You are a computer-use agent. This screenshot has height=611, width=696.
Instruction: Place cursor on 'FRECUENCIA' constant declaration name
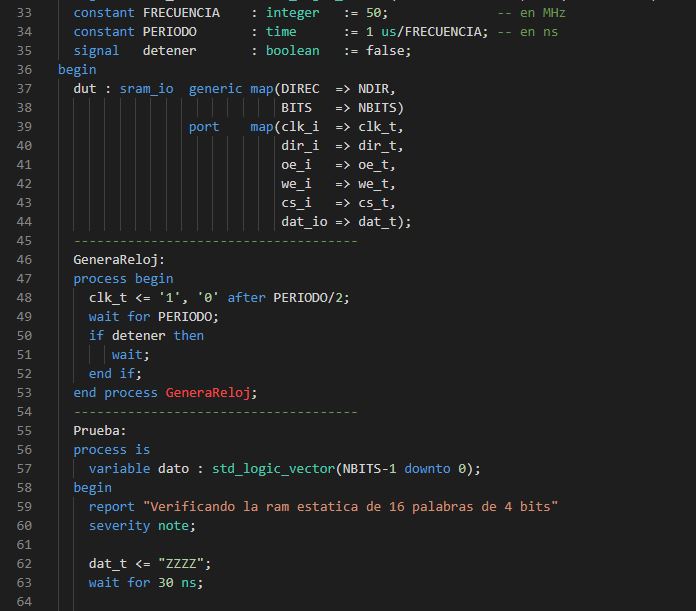(181, 13)
